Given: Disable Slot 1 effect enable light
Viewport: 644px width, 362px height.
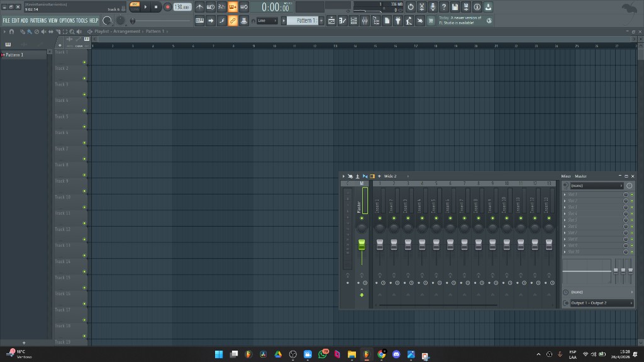Looking at the screenshot, I should [x=631, y=195].
